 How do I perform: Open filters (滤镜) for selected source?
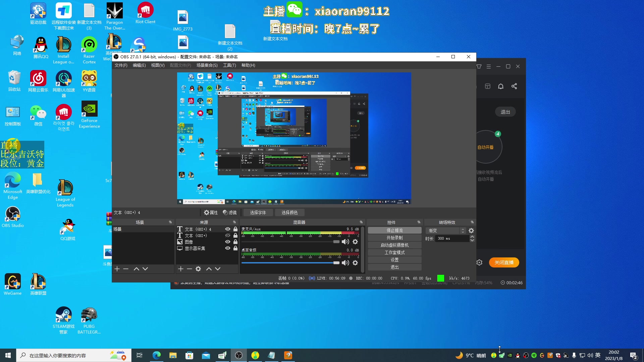(x=230, y=213)
